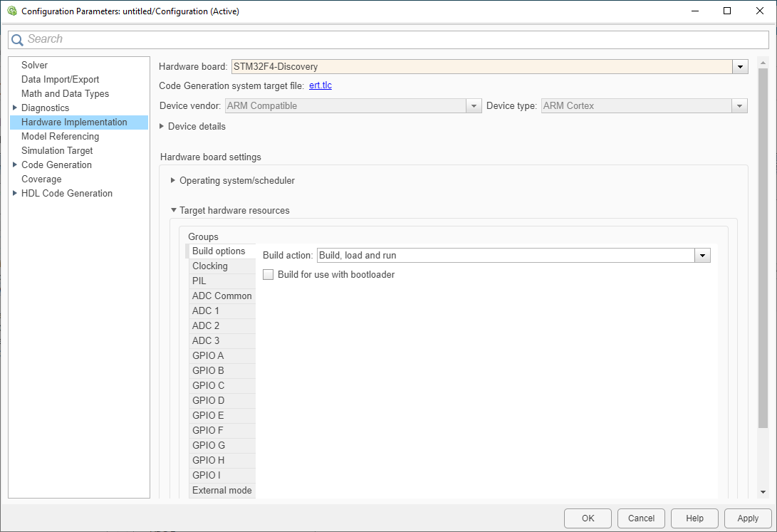Expand the Diagnostics tree node

tap(15, 108)
